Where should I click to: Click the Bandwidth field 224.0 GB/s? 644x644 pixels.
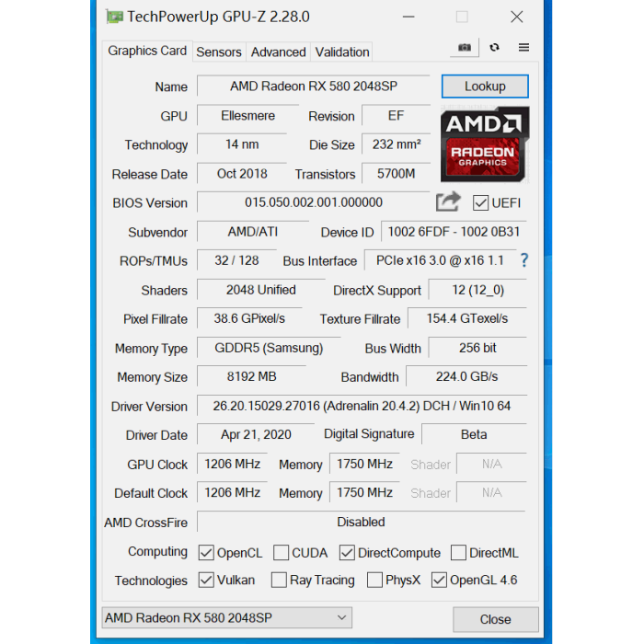466,376
